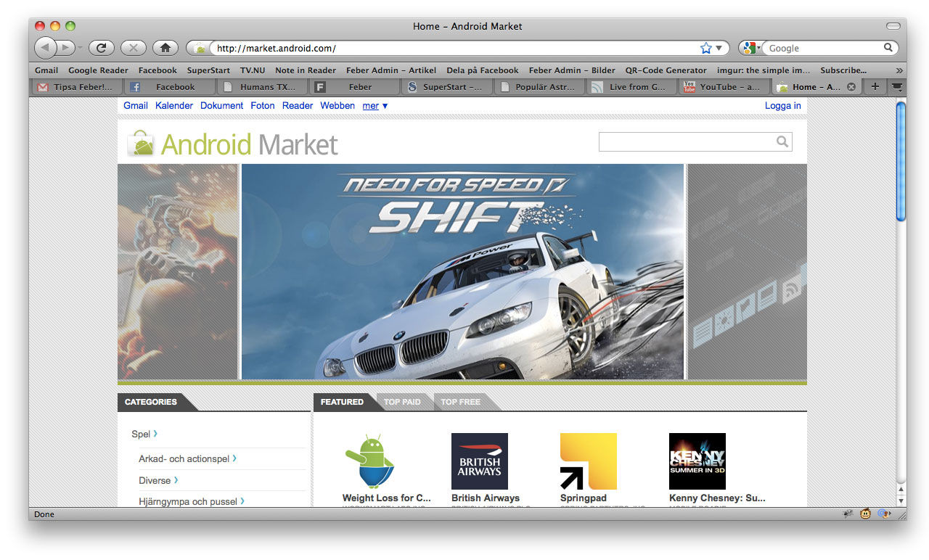Show the list of all tabs

[897, 87]
